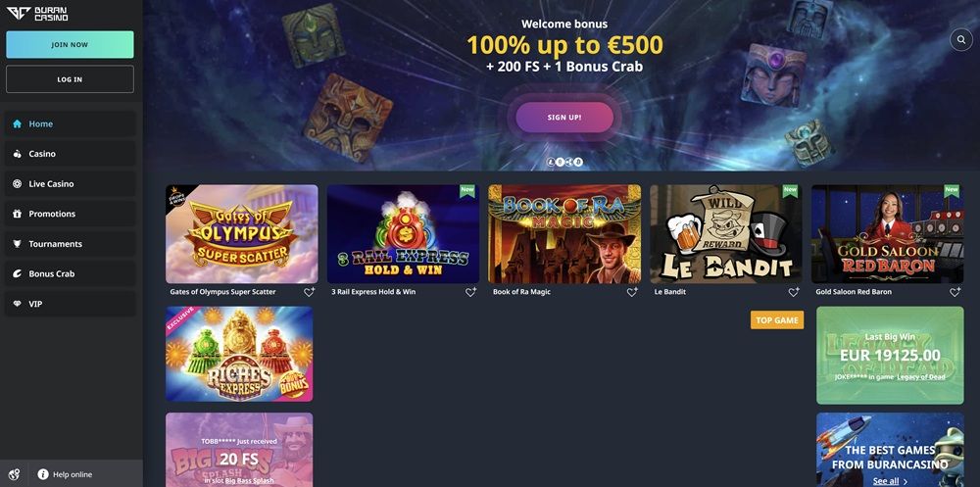Click the Buran Casino logo
Viewport: 980px width, 487px height.
(x=37, y=14)
